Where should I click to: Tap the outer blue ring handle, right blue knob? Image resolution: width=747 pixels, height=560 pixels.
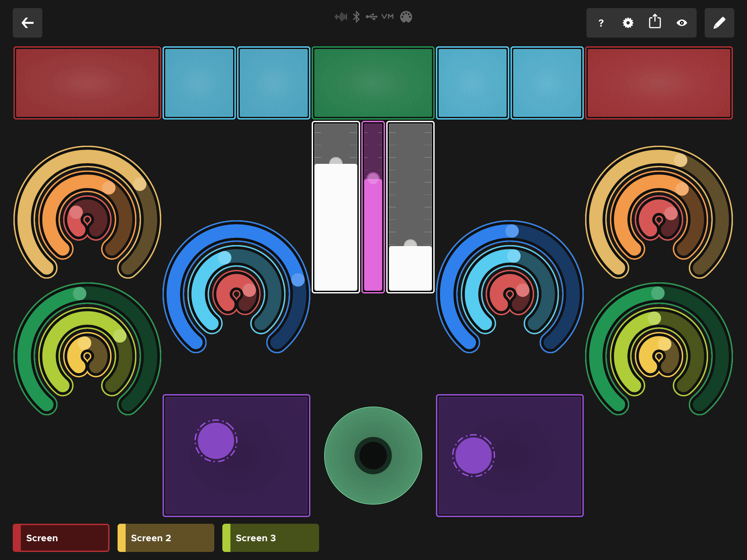click(x=512, y=231)
